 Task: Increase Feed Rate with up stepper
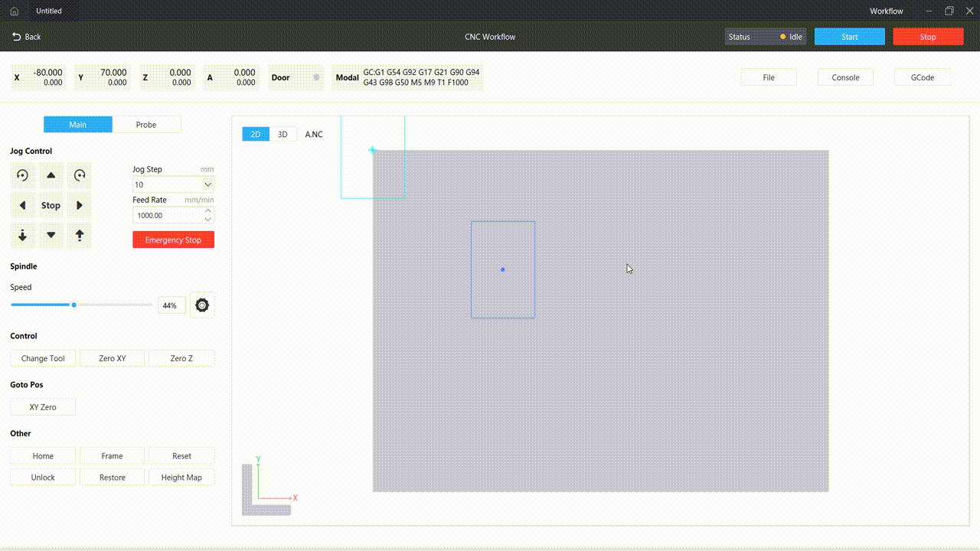pyautogui.click(x=207, y=211)
